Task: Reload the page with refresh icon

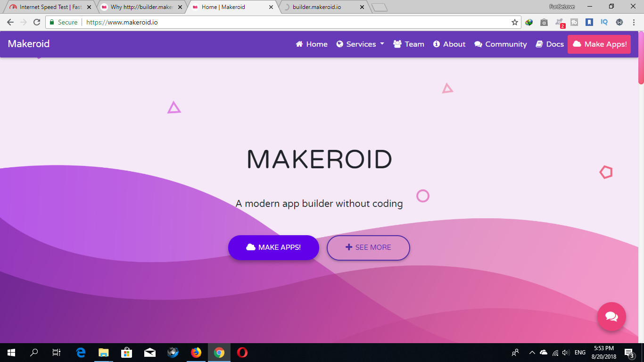Action: (37, 22)
